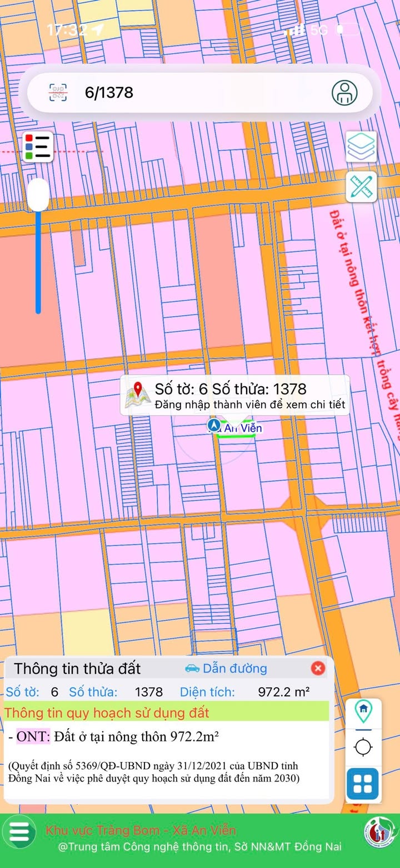Close the Thông tin thửa đất panel

(318, 668)
